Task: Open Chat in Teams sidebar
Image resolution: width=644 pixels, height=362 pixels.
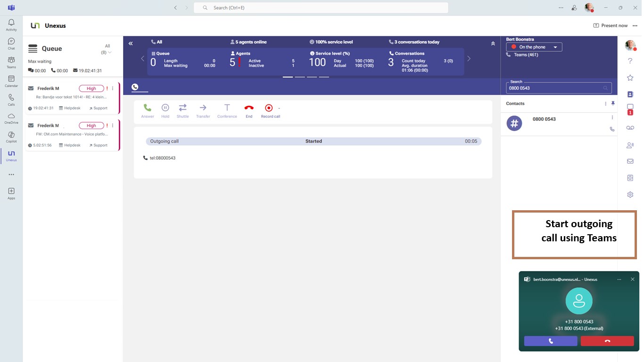Action: pos(11,44)
